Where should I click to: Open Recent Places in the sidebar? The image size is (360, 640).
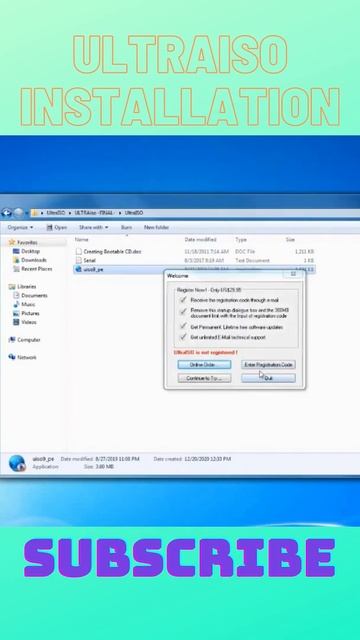click(x=36, y=269)
